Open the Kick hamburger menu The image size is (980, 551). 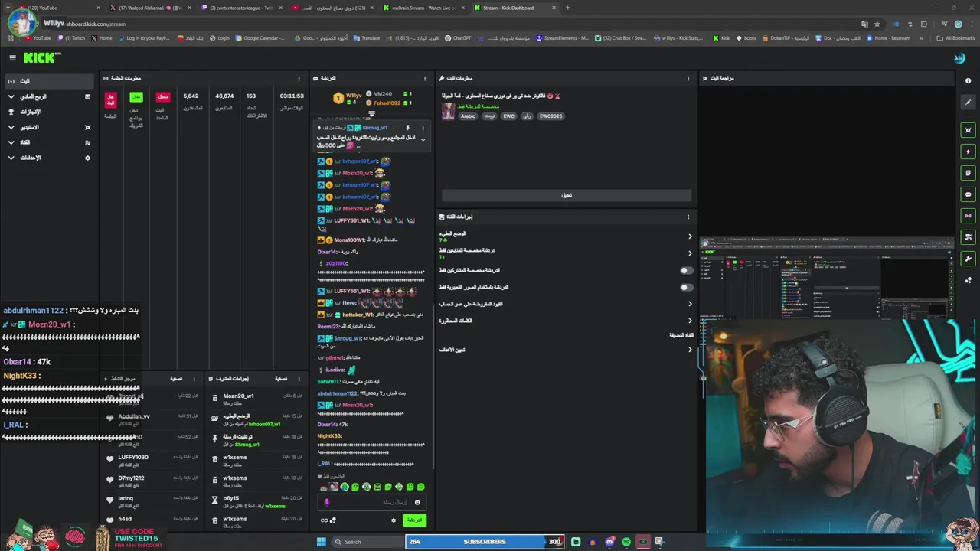12,58
